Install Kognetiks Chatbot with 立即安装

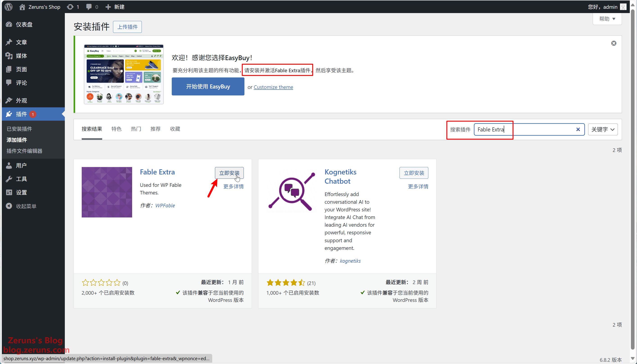[414, 173]
